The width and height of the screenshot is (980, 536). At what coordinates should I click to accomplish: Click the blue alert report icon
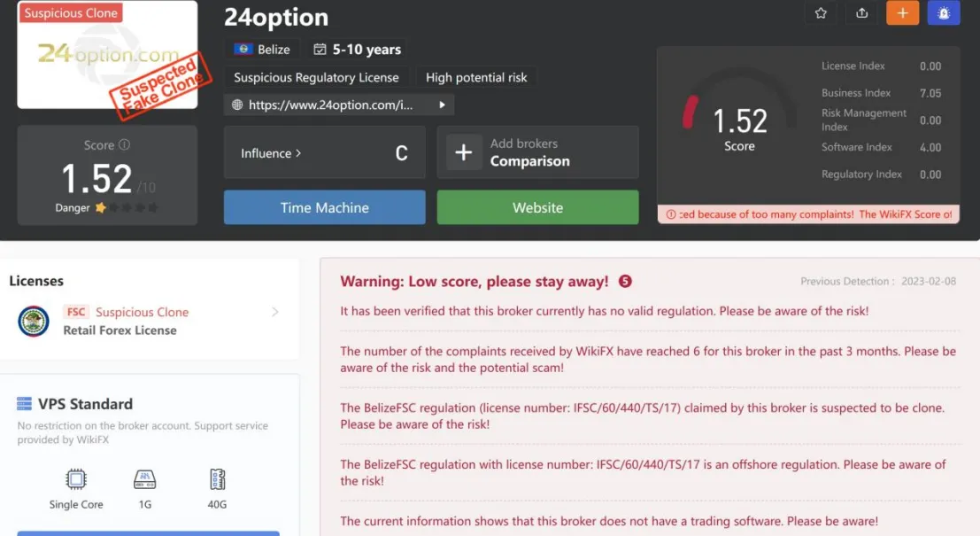click(944, 13)
